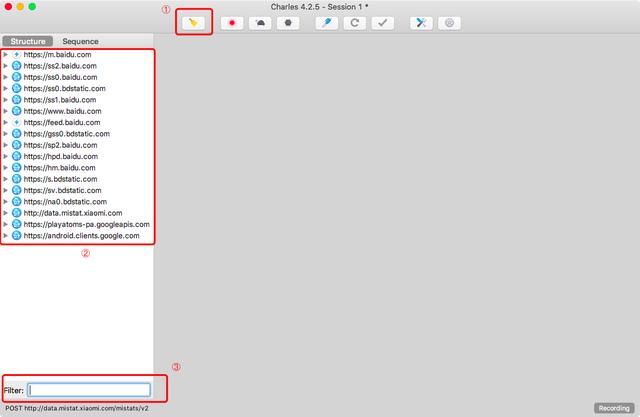Click the Compose pen icon
This screenshot has height=417, width=640.
(x=327, y=23)
